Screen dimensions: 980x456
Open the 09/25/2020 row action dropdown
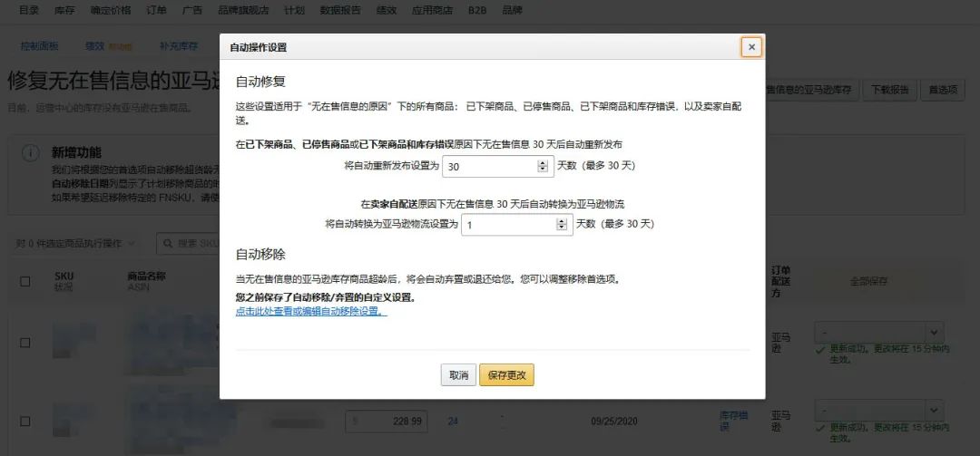[x=878, y=410]
